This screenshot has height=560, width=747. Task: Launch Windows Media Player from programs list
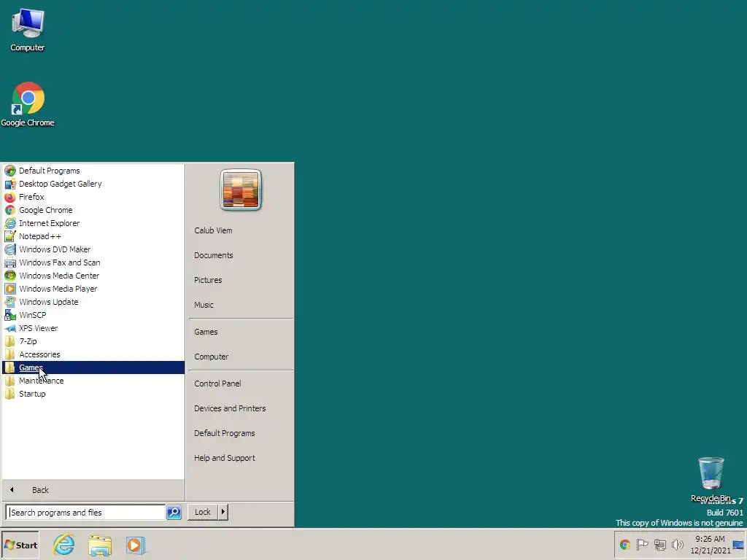93,289
